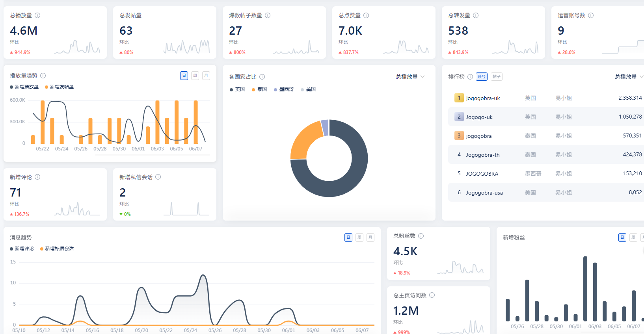Toggle 新增评论 legend in 消息趋势
This screenshot has width=644, height=334.
(22, 249)
